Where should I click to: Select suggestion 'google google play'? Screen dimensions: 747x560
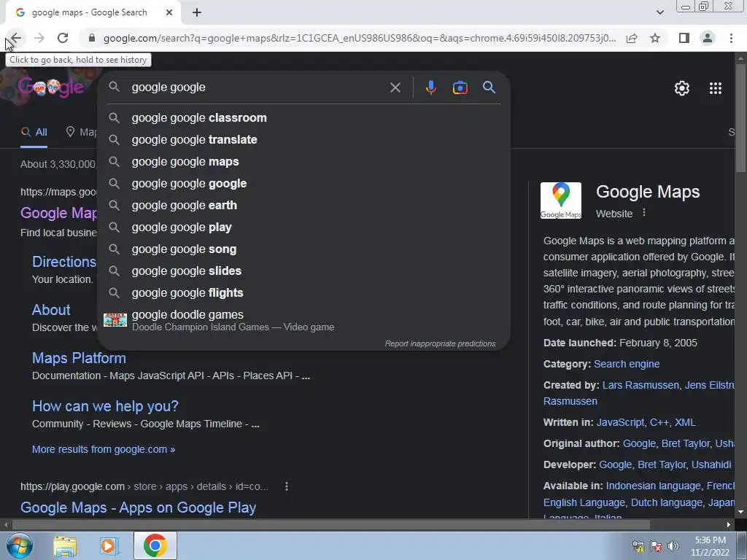click(x=304, y=227)
